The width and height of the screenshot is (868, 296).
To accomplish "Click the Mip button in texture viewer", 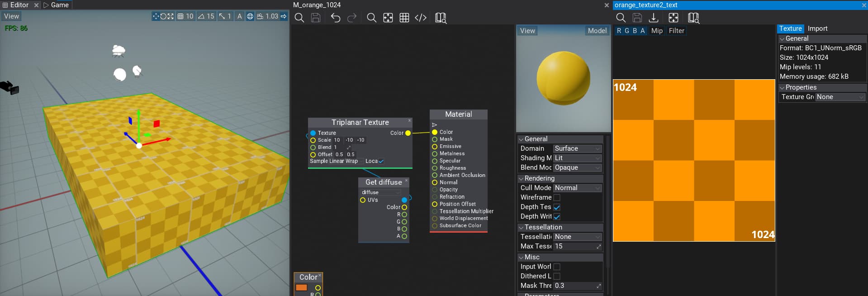I will 657,31.
